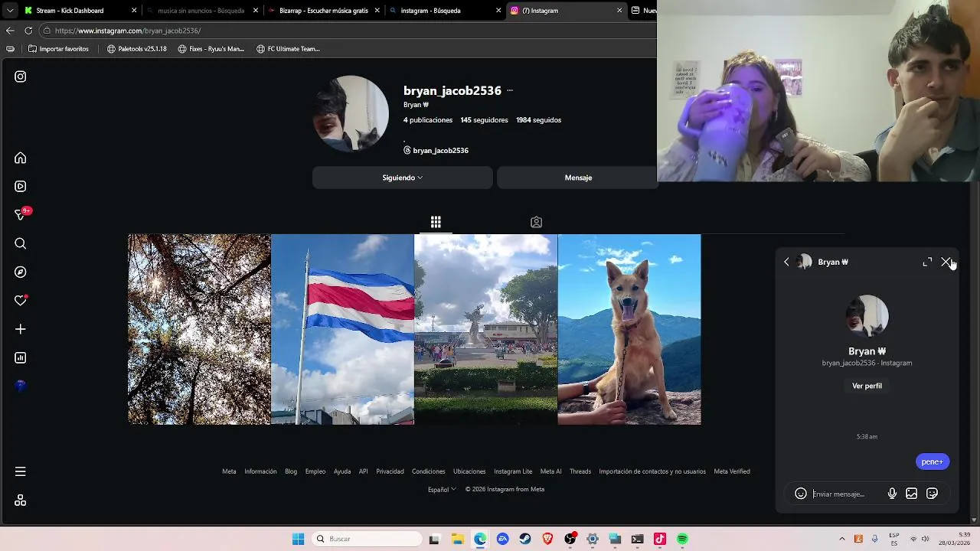Image resolution: width=980 pixels, height=551 pixels.
Task: Switch to Stream - Kick Dashboard tab
Action: 78,11
